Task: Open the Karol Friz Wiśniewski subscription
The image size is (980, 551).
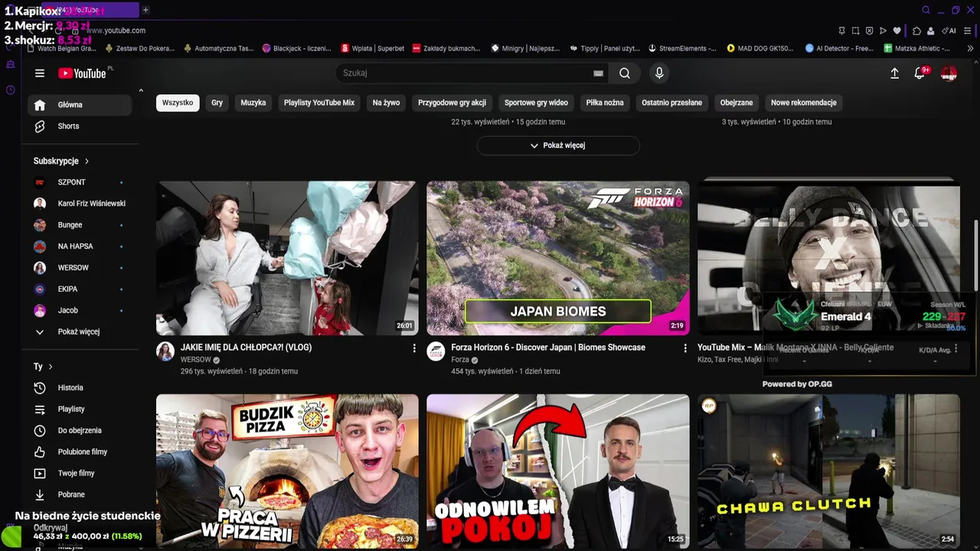Action: coord(80,204)
